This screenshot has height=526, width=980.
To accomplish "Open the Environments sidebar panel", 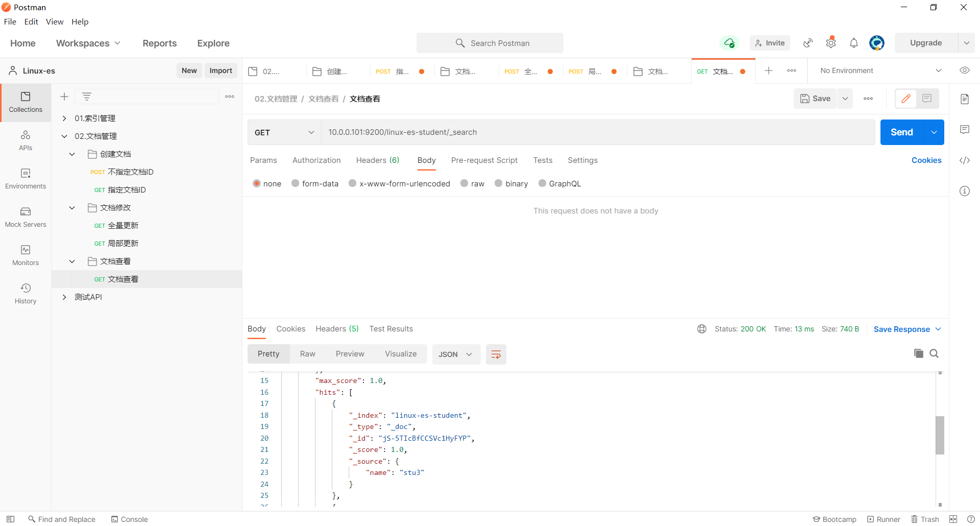I will 26,179.
